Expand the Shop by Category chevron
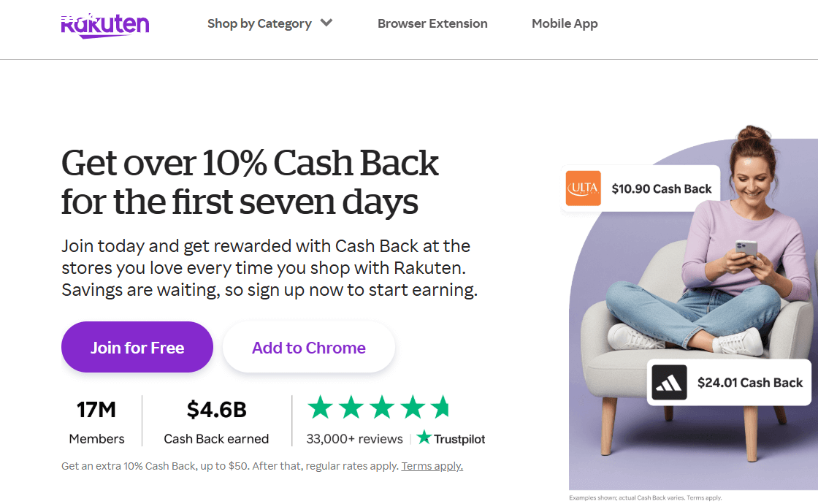This screenshot has width=818, height=504. pyautogui.click(x=326, y=23)
